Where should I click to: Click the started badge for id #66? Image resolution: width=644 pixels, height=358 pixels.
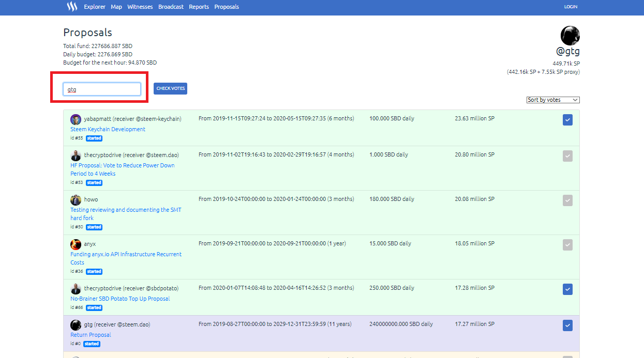point(94,308)
